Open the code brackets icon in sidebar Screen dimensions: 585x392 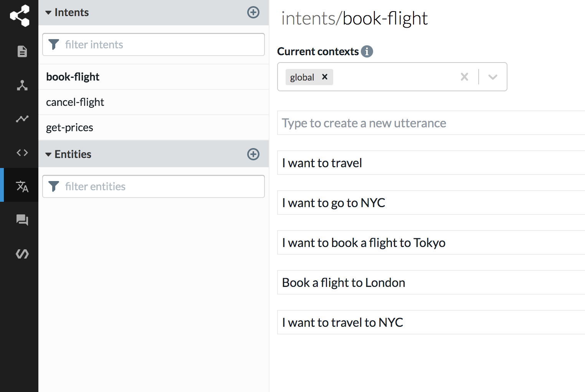click(x=22, y=153)
